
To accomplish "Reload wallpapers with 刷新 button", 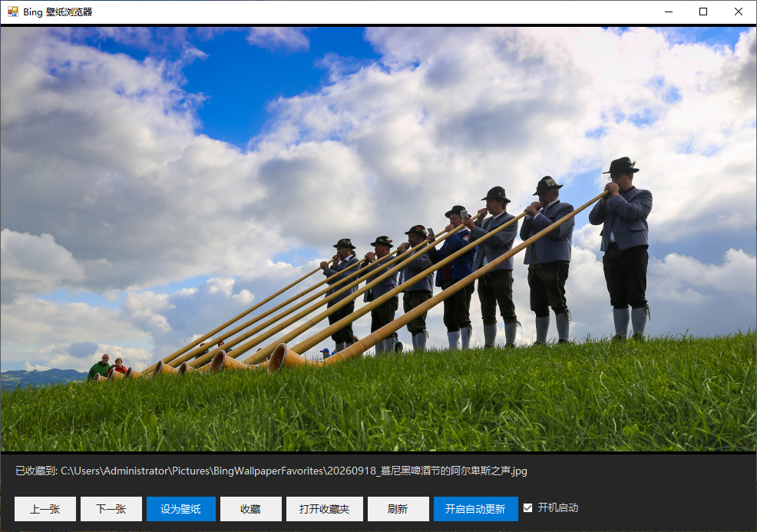I will (398, 509).
